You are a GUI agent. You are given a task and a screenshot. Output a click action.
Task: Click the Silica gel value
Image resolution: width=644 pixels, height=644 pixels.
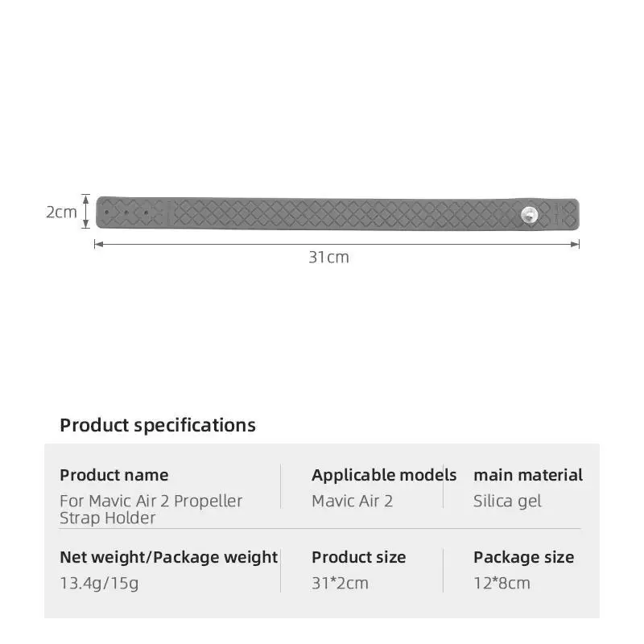(x=507, y=501)
